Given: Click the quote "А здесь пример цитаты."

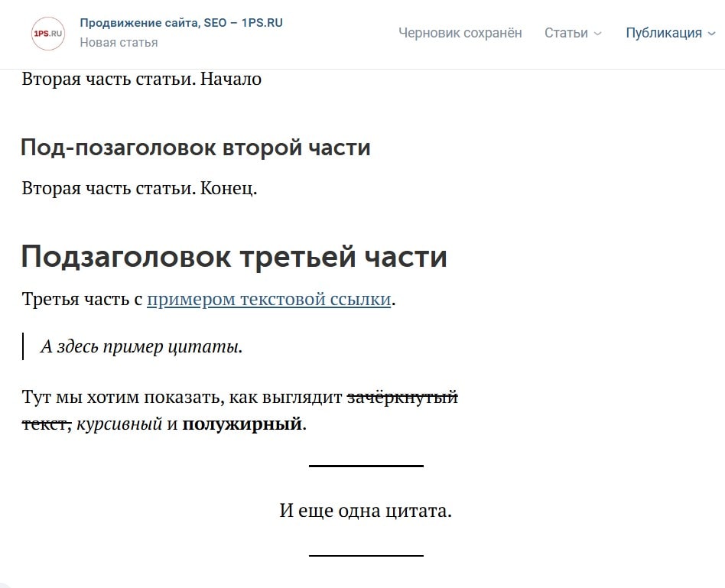Looking at the screenshot, I should [x=141, y=346].
